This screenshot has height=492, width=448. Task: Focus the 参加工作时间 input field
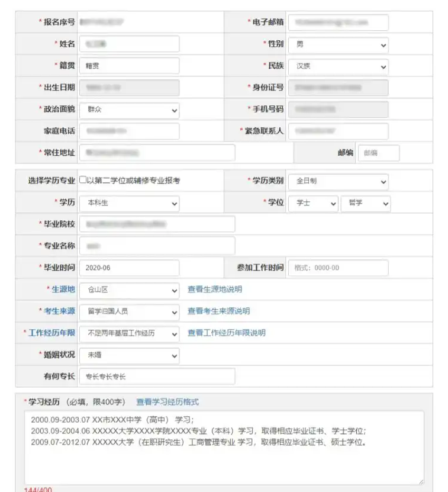(x=338, y=268)
